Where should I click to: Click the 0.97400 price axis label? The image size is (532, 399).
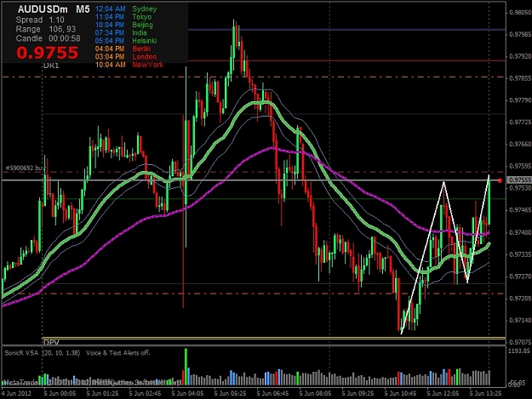pos(520,232)
